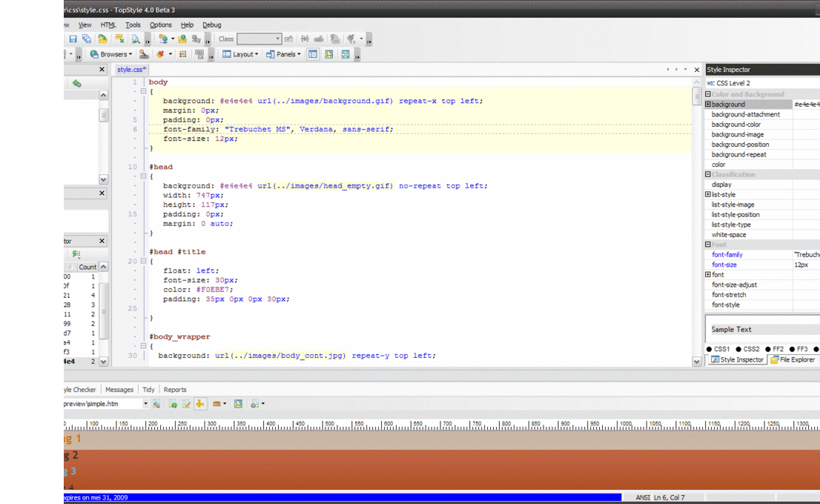Collapse the Color and Background category
The width and height of the screenshot is (820, 504).
tap(708, 94)
